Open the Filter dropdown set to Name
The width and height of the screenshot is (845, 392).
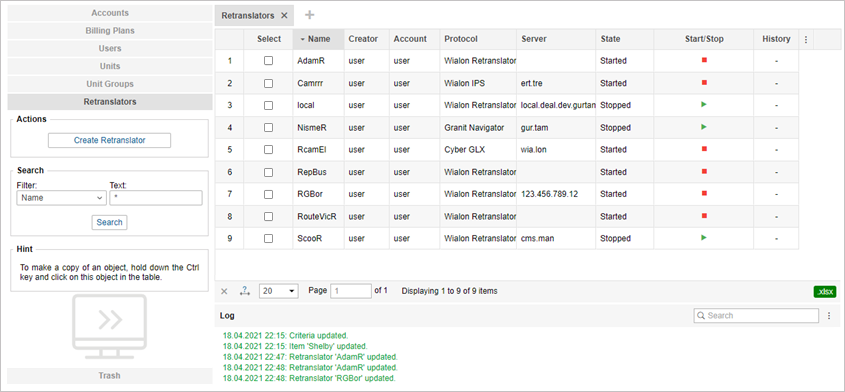(x=61, y=198)
